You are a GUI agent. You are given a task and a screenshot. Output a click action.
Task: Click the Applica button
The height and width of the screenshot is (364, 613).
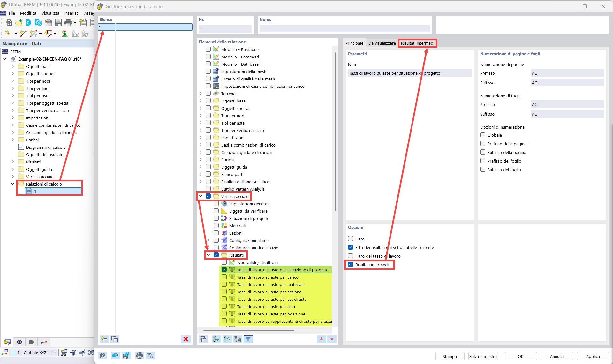point(593,356)
